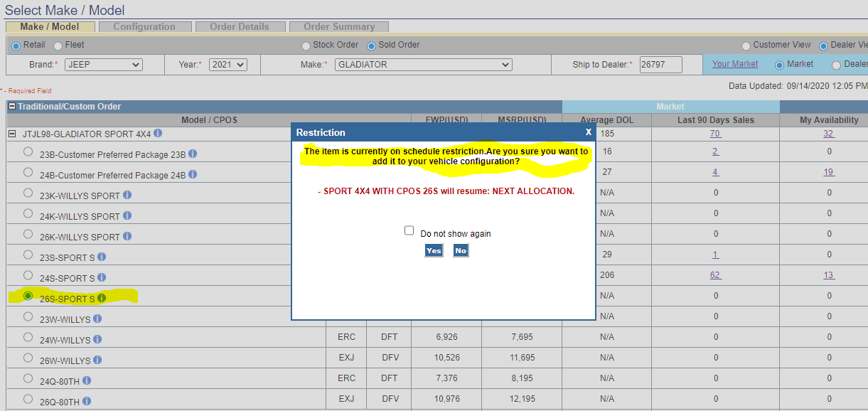Click FWP value 6,926 in 24W-WILLYS row

pyautogui.click(x=446, y=337)
